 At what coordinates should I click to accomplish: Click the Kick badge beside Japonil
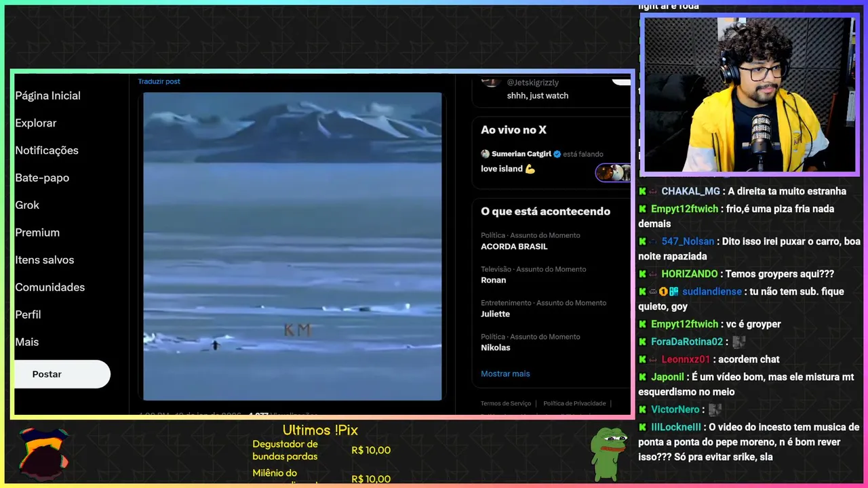click(642, 378)
